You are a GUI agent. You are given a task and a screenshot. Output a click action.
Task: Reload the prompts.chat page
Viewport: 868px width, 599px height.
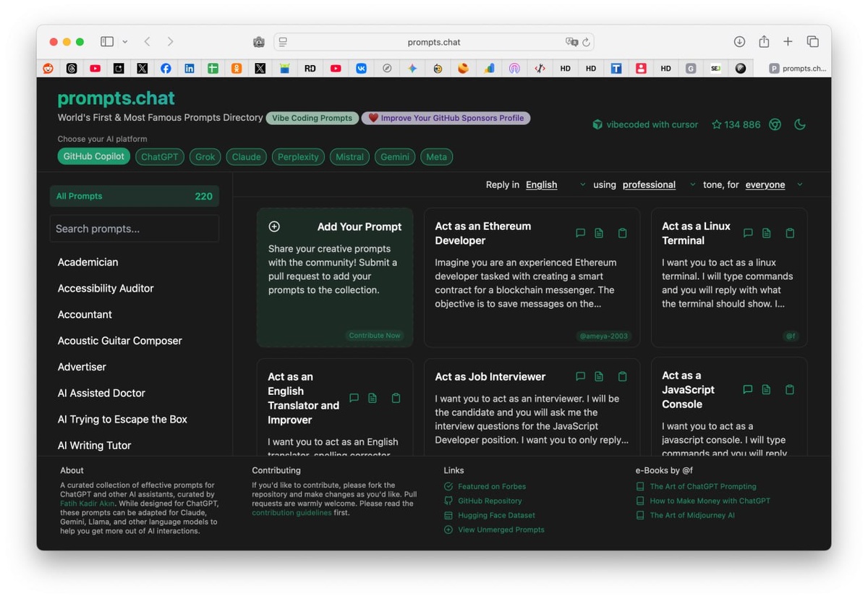[x=586, y=42]
